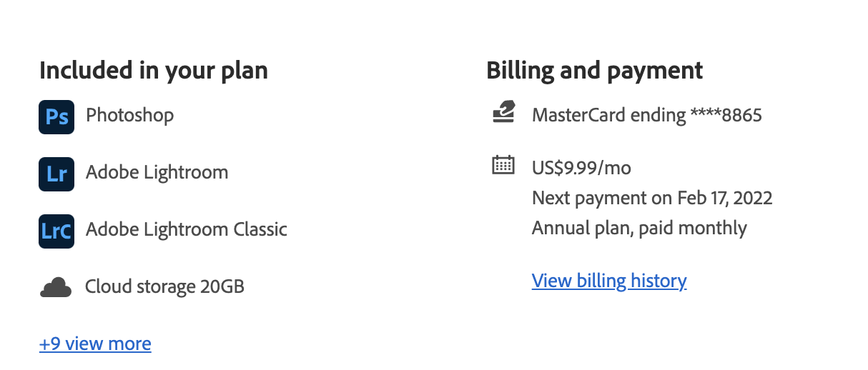This screenshot has width=868, height=370.
Task: Click the masked card number ****8865
Action: [726, 115]
